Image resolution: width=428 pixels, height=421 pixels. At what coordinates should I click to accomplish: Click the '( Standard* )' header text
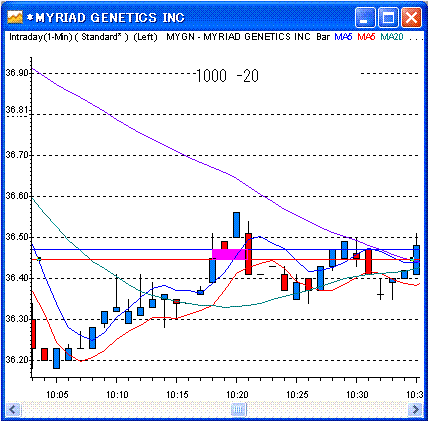pyautogui.click(x=101, y=37)
